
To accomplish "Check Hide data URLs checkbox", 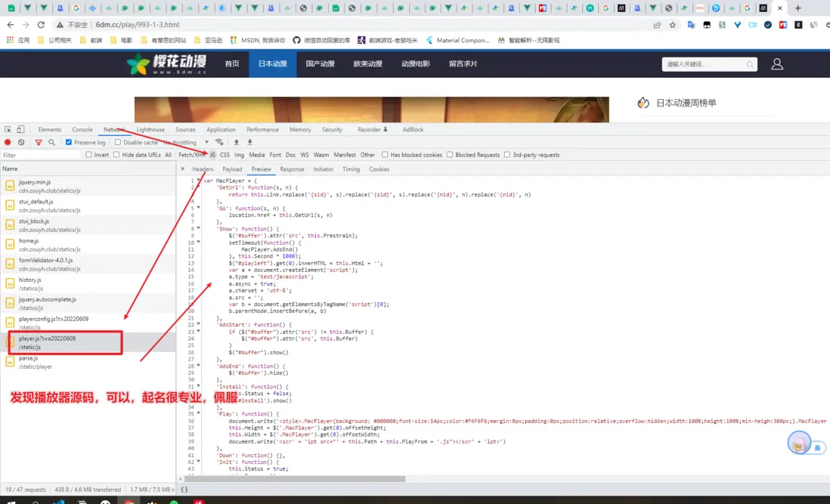I will tap(116, 155).
